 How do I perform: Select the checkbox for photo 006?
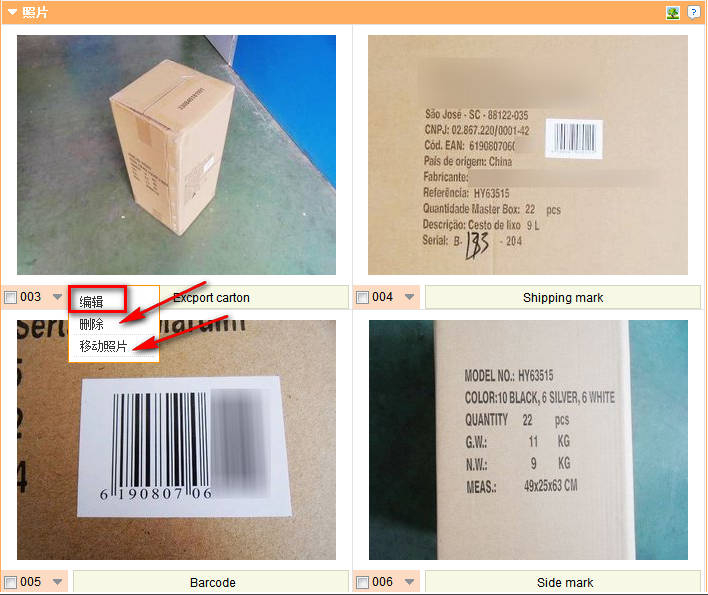362,582
